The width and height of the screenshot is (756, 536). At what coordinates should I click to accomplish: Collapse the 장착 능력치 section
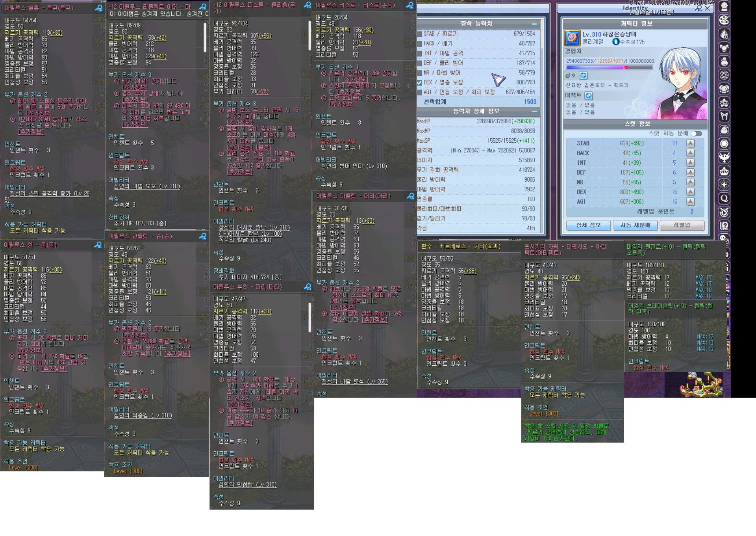coord(534,24)
